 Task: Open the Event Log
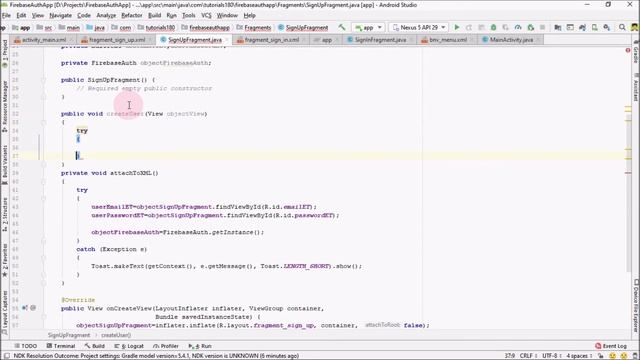pos(611,346)
